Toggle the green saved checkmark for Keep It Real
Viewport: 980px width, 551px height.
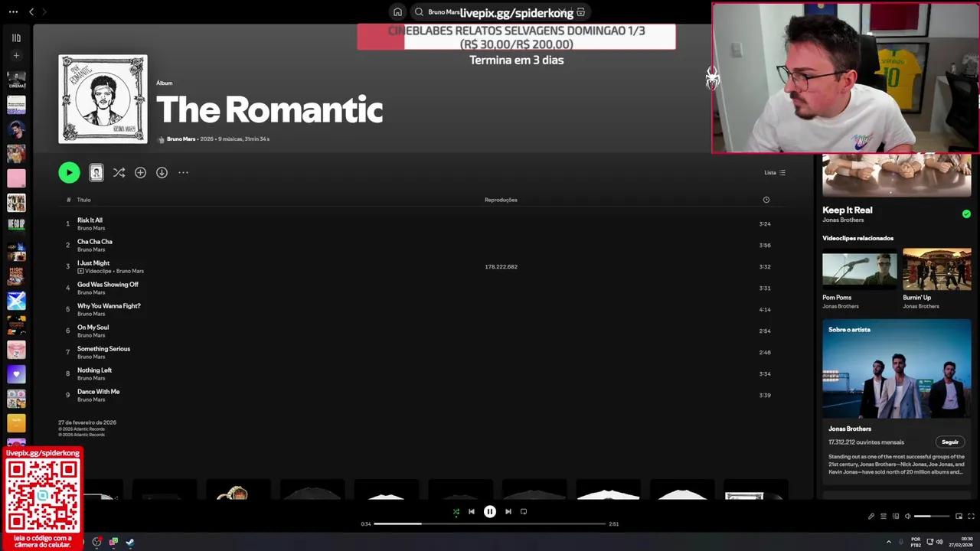coord(966,214)
